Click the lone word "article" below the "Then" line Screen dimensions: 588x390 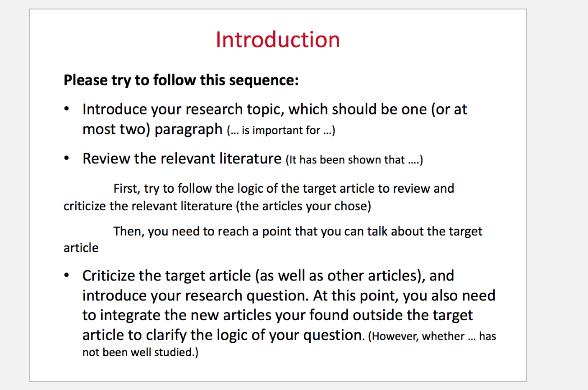(81, 248)
